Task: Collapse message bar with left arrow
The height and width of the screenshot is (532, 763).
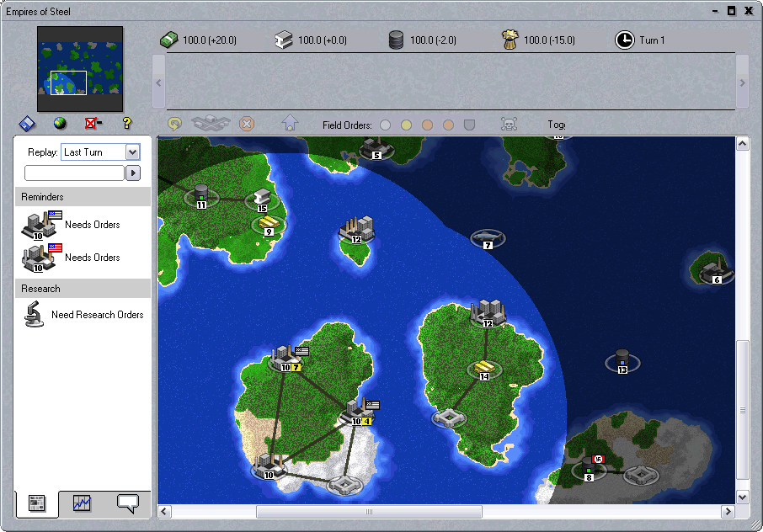Action: click(158, 82)
